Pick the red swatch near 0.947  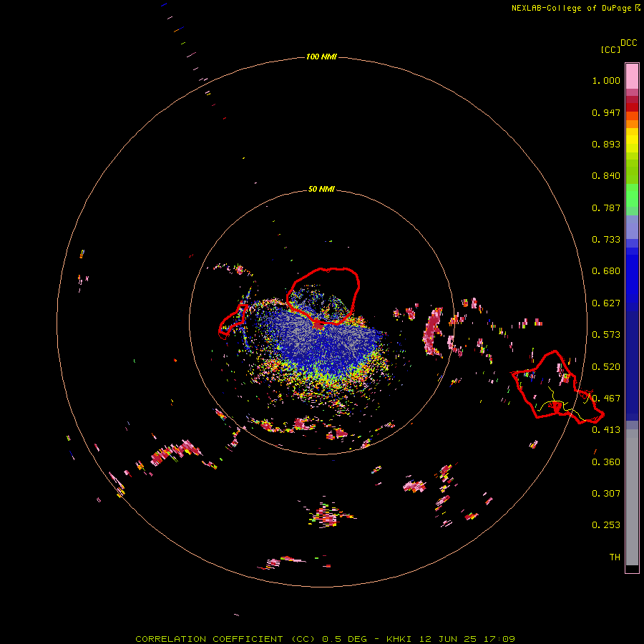tap(632, 107)
